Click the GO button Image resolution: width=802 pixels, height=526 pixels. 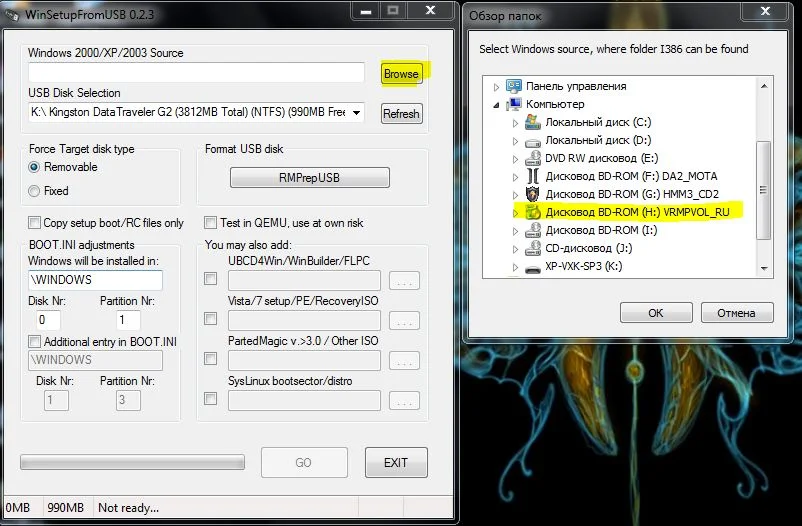304,463
